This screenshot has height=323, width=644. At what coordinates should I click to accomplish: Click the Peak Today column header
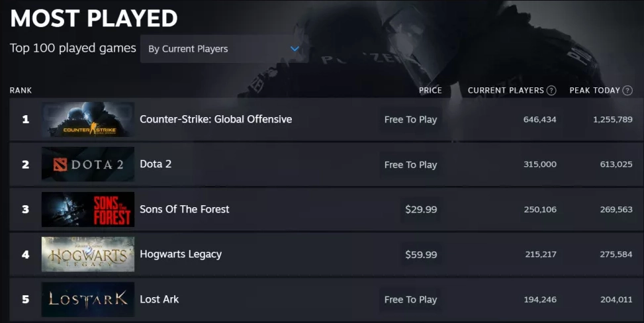click(594, 91)
